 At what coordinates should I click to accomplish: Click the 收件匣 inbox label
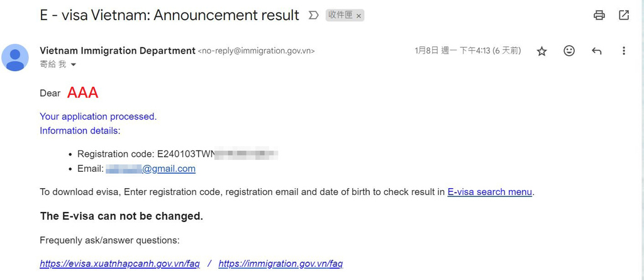[x=340, y=16]
